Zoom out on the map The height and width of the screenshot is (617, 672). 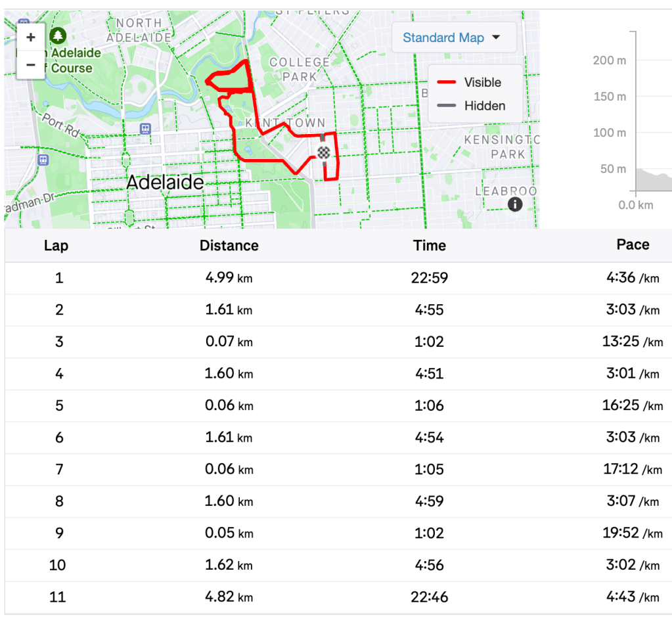point(30,65)
